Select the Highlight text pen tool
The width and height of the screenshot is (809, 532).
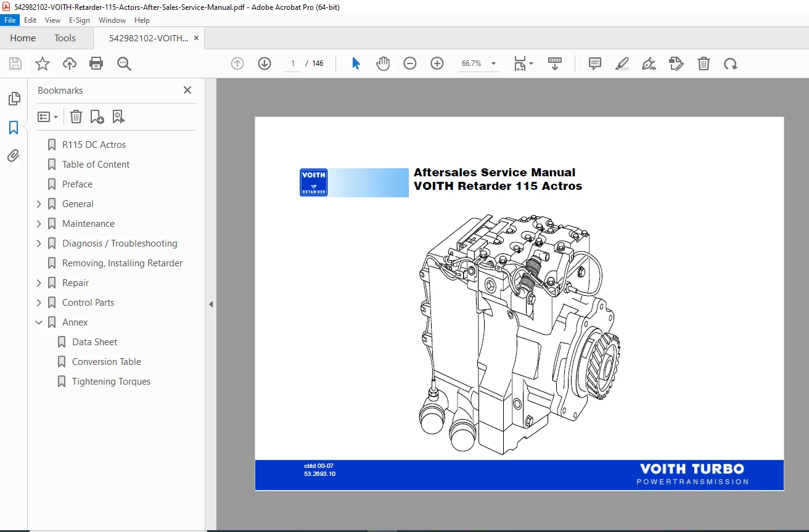(x=622, y=63)
